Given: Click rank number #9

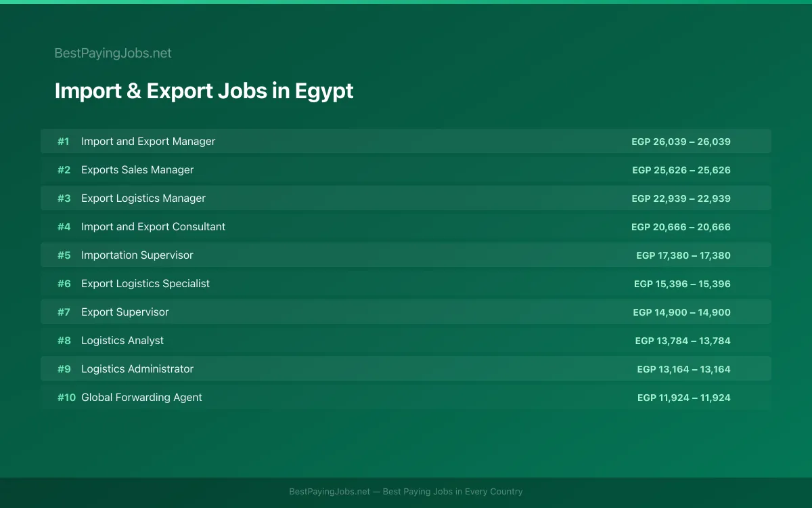Looking at the screenshot, I should pyautogui.click(x=64, y=369).
